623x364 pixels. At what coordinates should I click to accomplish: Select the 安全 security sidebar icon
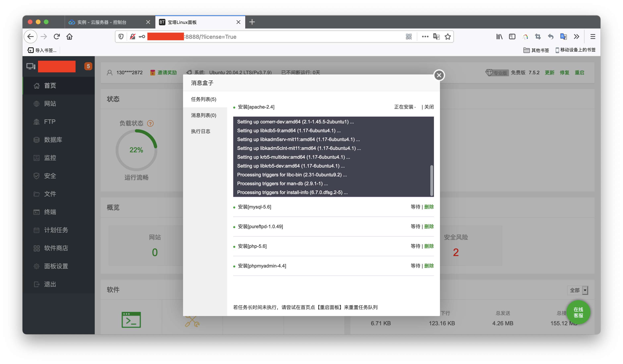[50, 176]
